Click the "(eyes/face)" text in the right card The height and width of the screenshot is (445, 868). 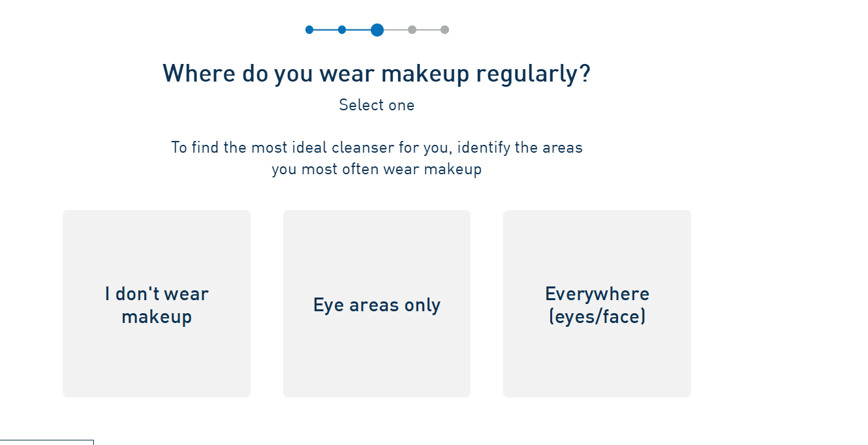tap(597, 316)
